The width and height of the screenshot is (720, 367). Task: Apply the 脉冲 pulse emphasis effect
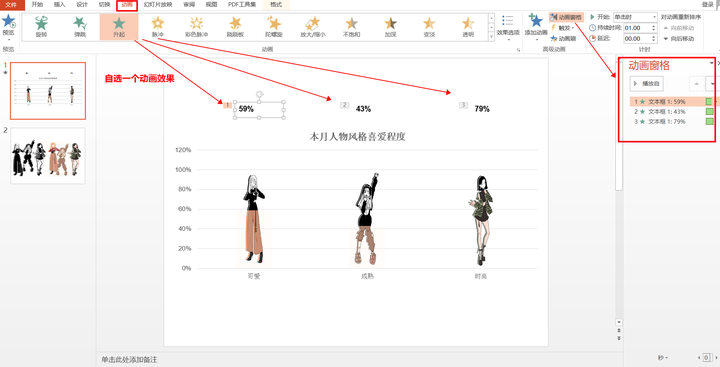[x=158, y=26]
